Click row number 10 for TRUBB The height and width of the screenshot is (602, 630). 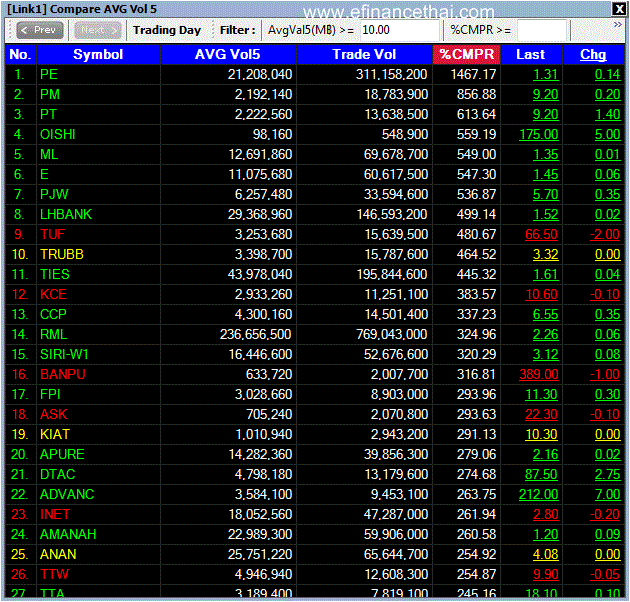pyautogui.click(x=20, y=254)
